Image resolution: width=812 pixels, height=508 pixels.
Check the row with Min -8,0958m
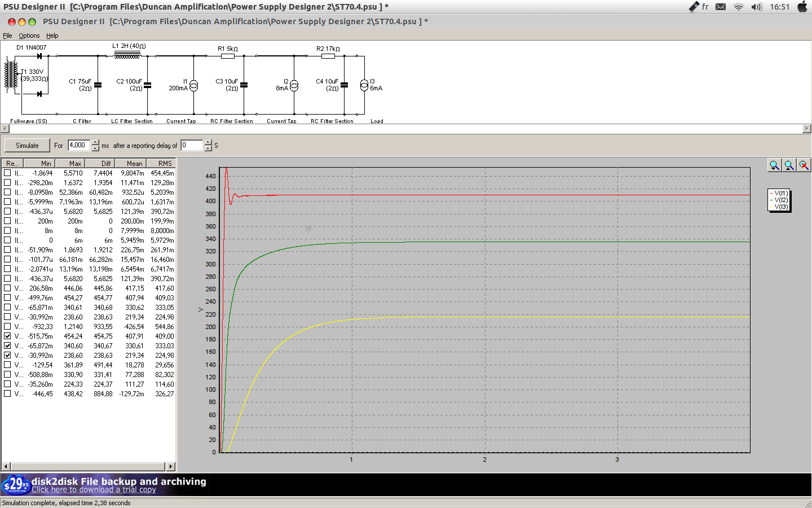(x=7, y=192)
